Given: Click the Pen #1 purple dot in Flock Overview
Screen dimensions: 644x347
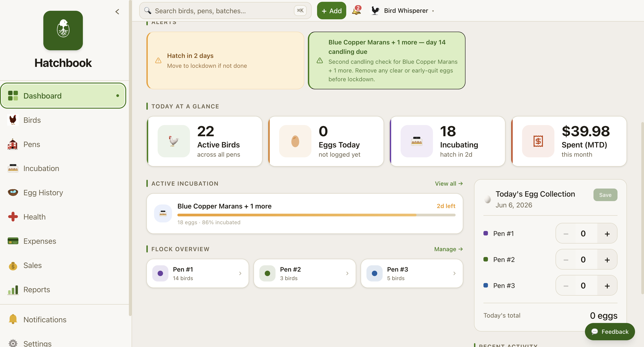Looking at the screenshot, I should coord(160,273).
